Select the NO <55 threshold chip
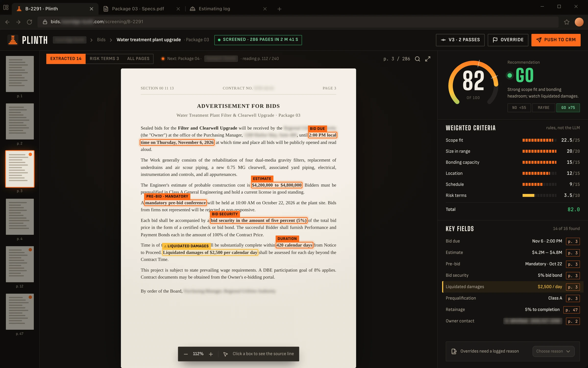This screenshot has height=368, width=588. click(x=519, y=108)
